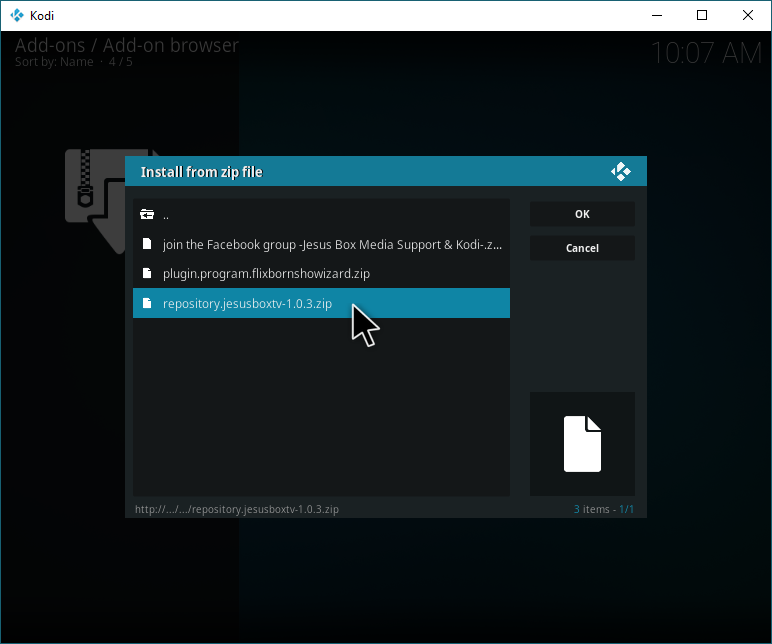
Task: Click the Kodi icon in title bar
Action: 17,15
